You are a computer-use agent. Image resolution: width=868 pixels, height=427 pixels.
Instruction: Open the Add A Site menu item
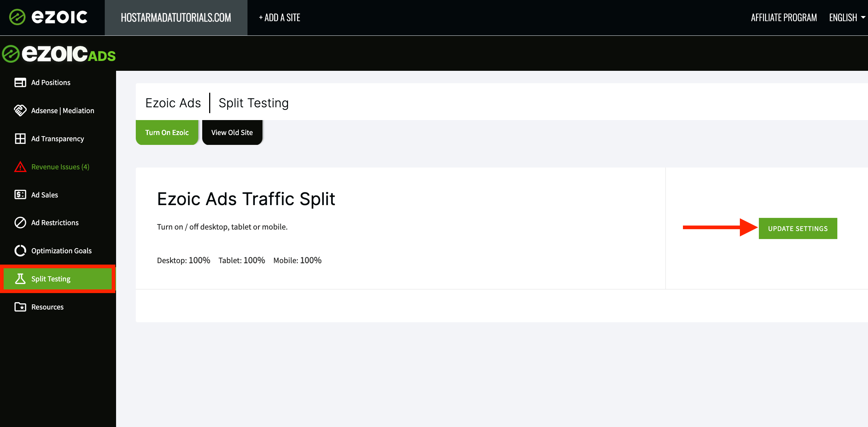pyautogui.click(x=279, y=18)
